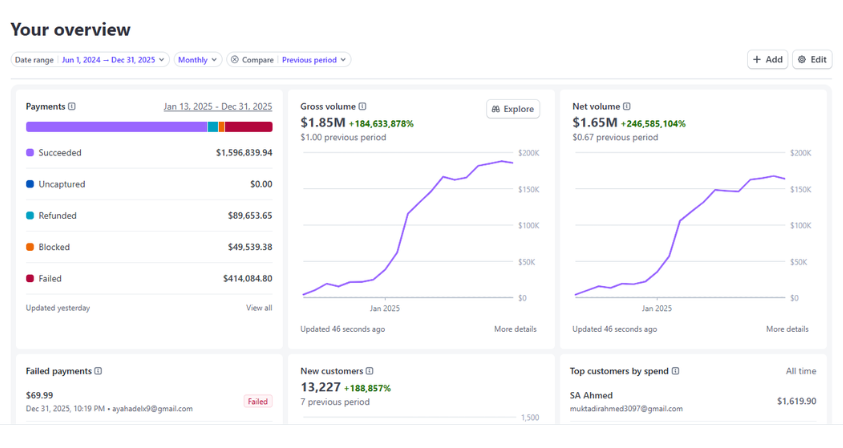Select the red Failed segment of payments bar
843x448 pixels.
[248, 127]
